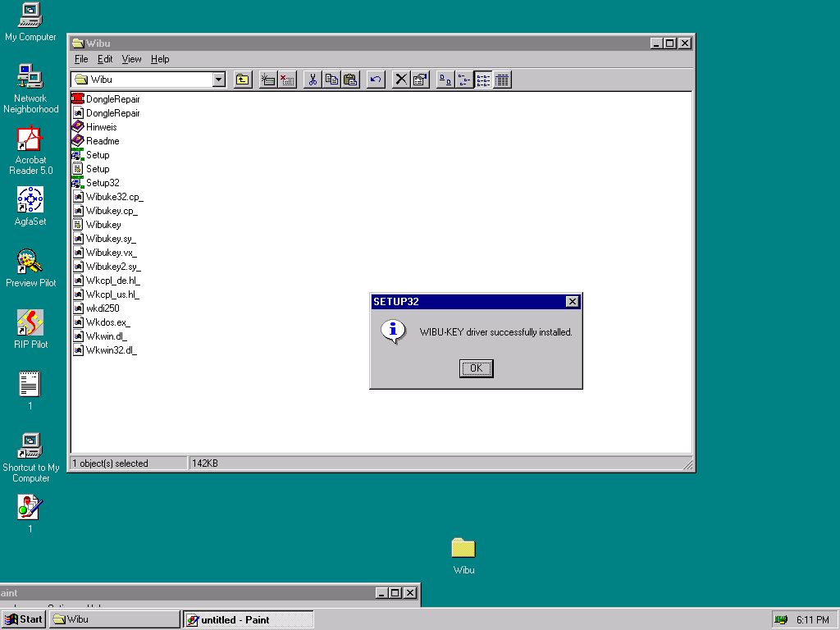
Task: Select the Wibu folder on the desktop
Action: 464,556
